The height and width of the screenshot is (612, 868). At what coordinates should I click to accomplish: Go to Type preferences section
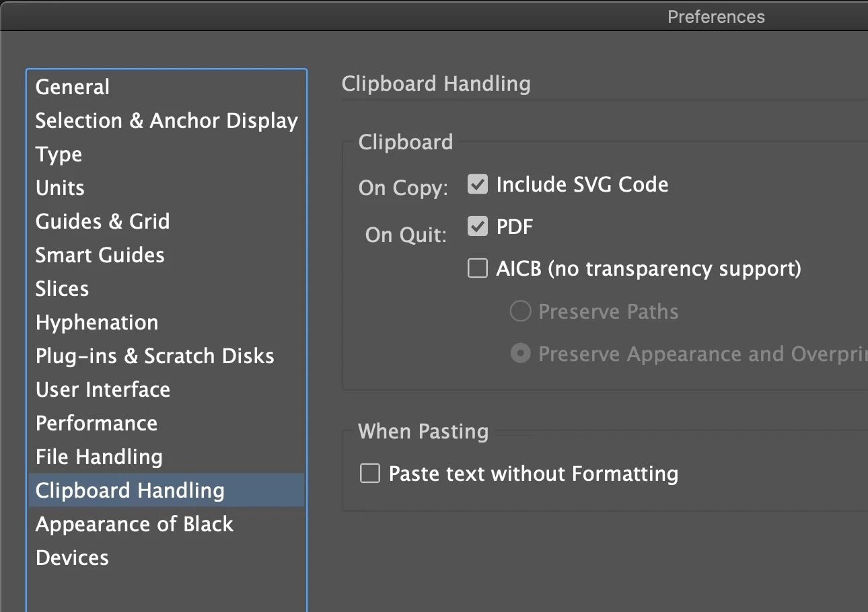pos(59,155)
